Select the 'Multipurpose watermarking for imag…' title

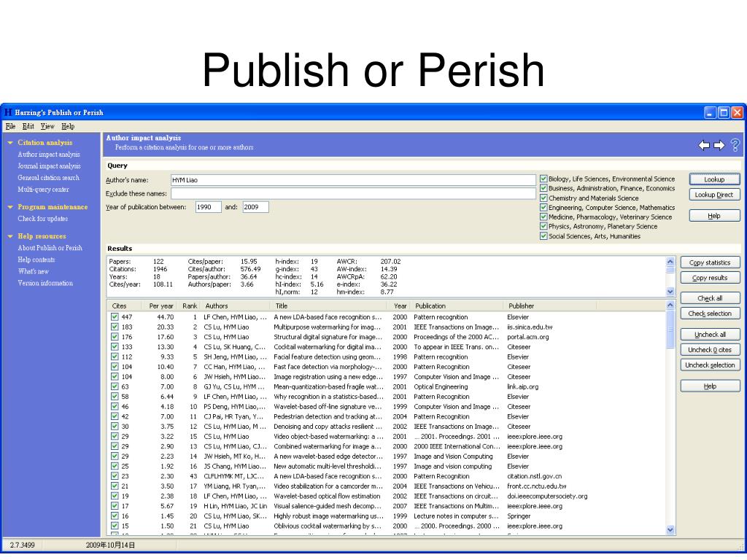[328, 327]
